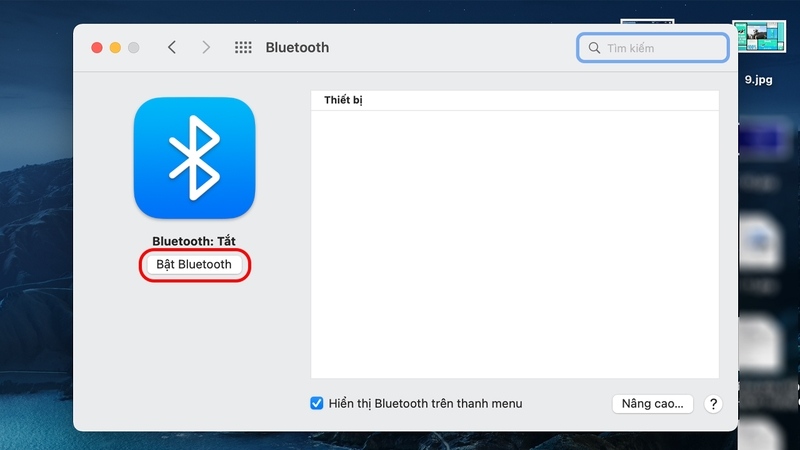
Task: Select the 9.jpg file on desktop
Action: [759, 38]
